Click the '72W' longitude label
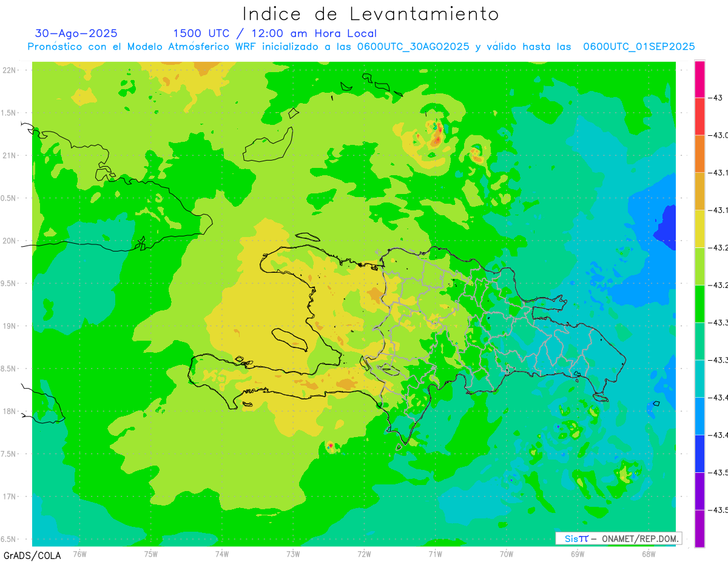Viewport: 728px width, 562px height. (x=364, y=554)
